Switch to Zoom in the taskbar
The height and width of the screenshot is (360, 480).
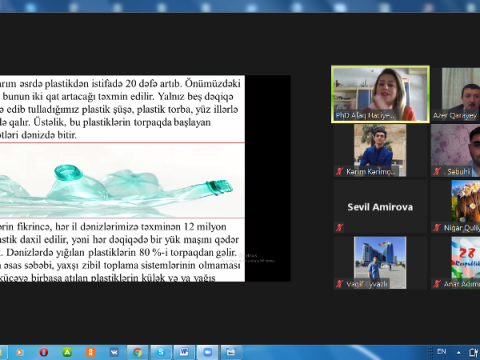click(x=208, y=352)
